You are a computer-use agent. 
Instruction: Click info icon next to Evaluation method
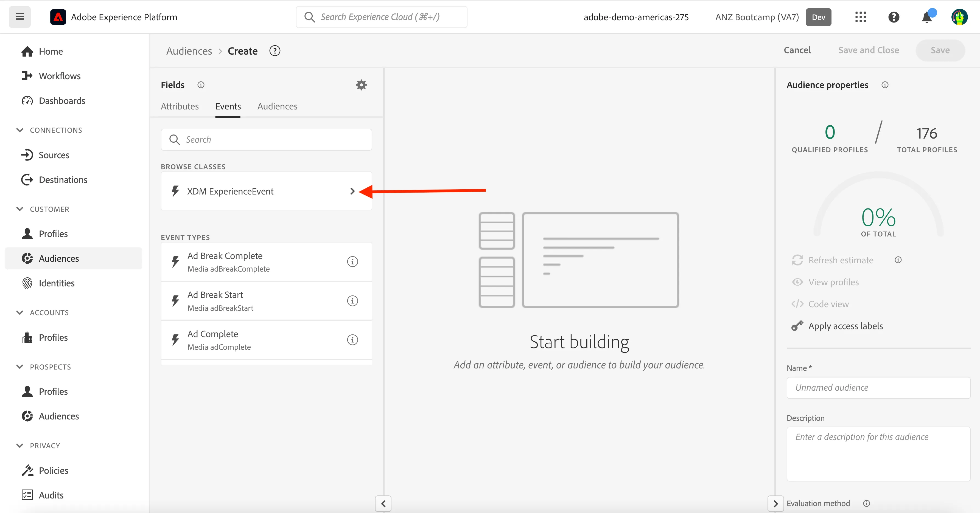(x=867, y=503)
